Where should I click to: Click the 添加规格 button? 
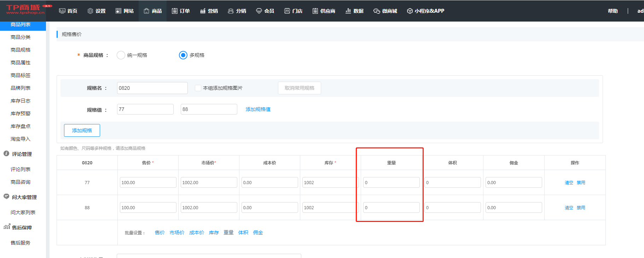(82, 130)
